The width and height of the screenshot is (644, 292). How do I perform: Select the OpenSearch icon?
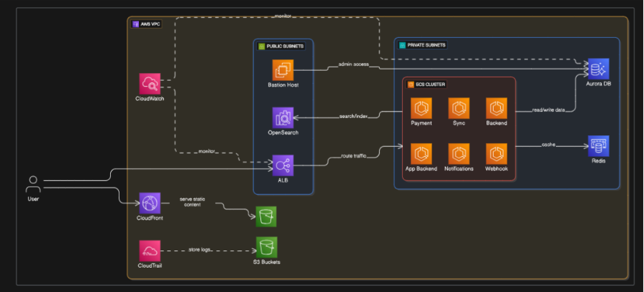[283, 118]
